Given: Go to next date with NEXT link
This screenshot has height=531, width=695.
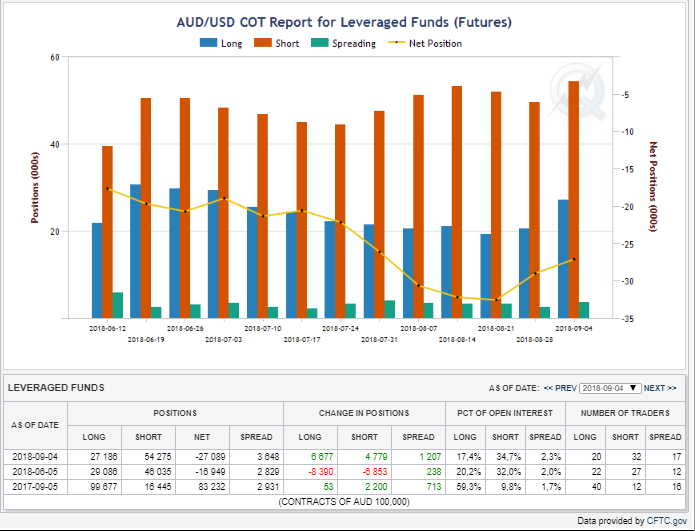Looking at the screenshot, I should [660, 388].
